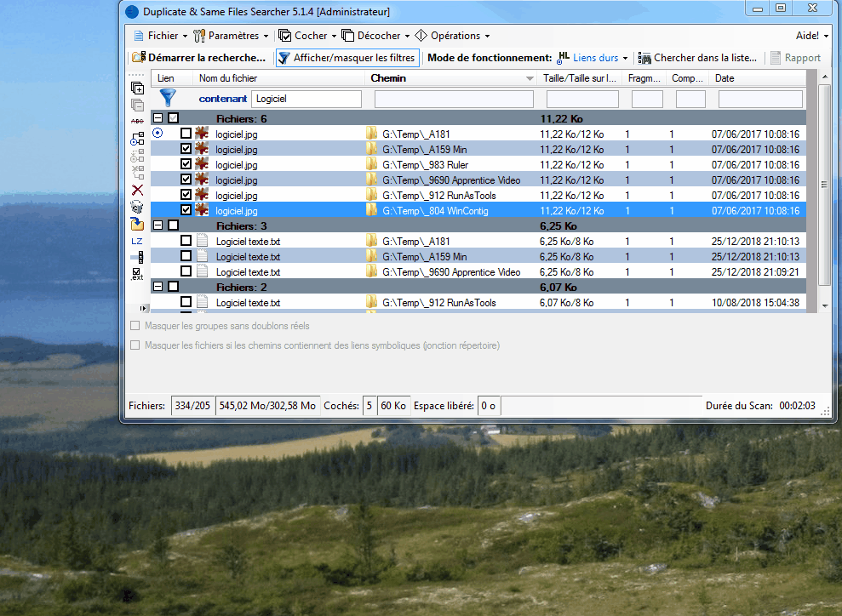
Task: Toggle group checkbox for Fichiers: 3
Action: 173,225
